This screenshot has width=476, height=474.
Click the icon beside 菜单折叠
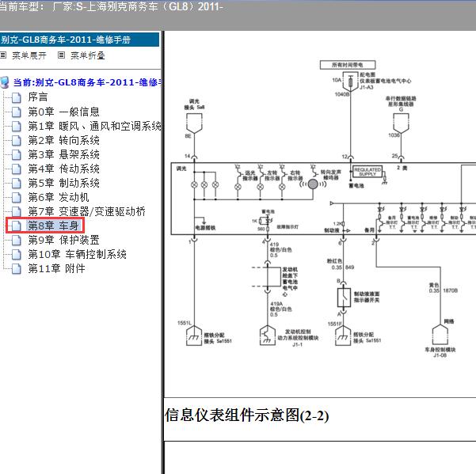tap(61, 55)
